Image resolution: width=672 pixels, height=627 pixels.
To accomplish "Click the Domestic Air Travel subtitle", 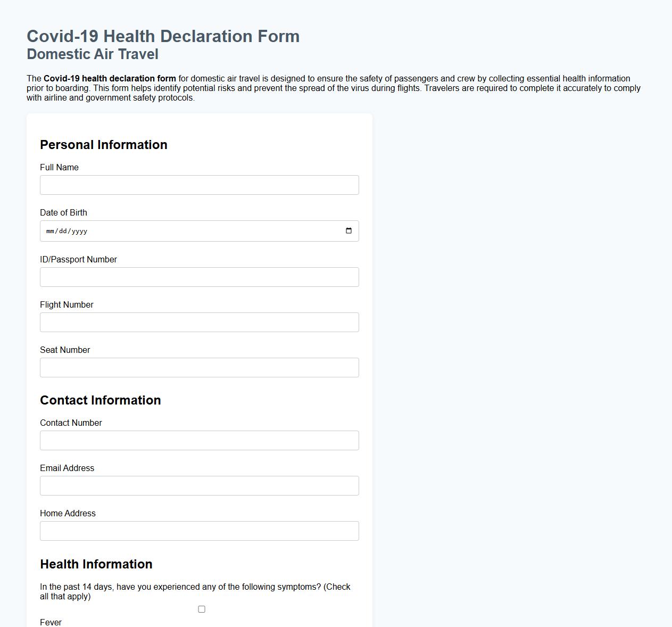I will 92,54.
